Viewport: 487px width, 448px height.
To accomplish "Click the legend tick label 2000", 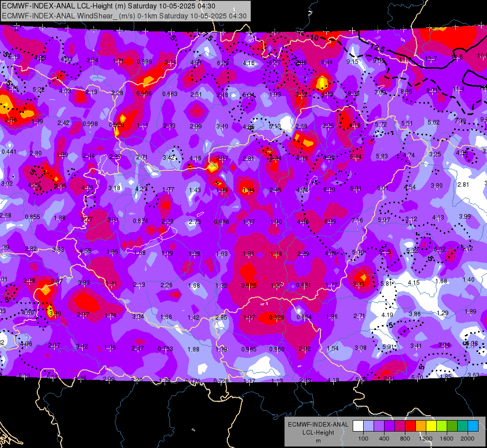I will coord(468,439).
